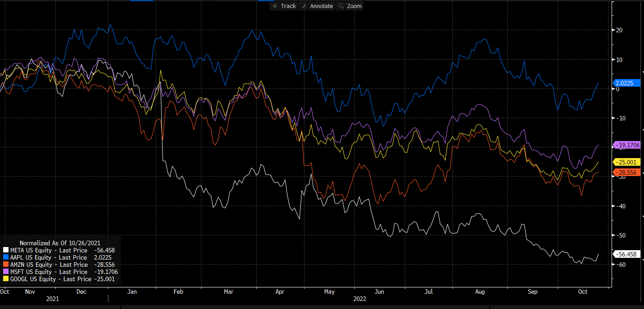This screenshot has height=309, width=644.
Task: Click the blue 2.0225 axis value flag
Action: click(626, 83)
